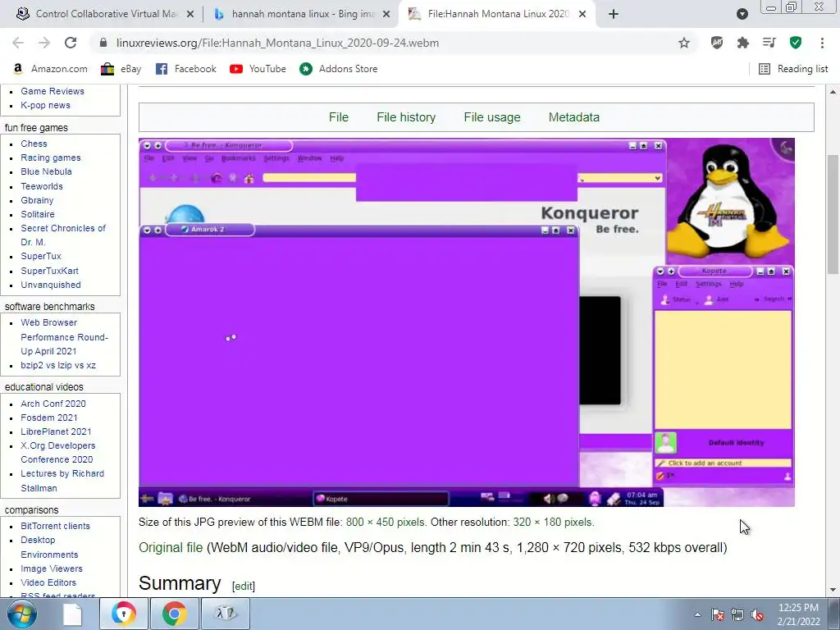Open the LibrePlanet 2021 link
This screenshot has width=840, height=630.
point(56,431)
